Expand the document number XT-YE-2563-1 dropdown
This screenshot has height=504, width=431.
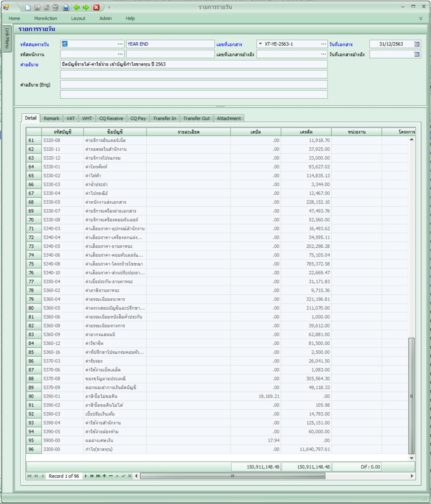click(259, 44)
